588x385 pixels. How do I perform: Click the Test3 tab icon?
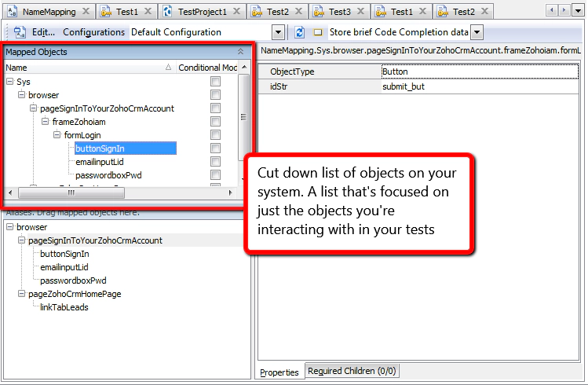coord(319,12)
